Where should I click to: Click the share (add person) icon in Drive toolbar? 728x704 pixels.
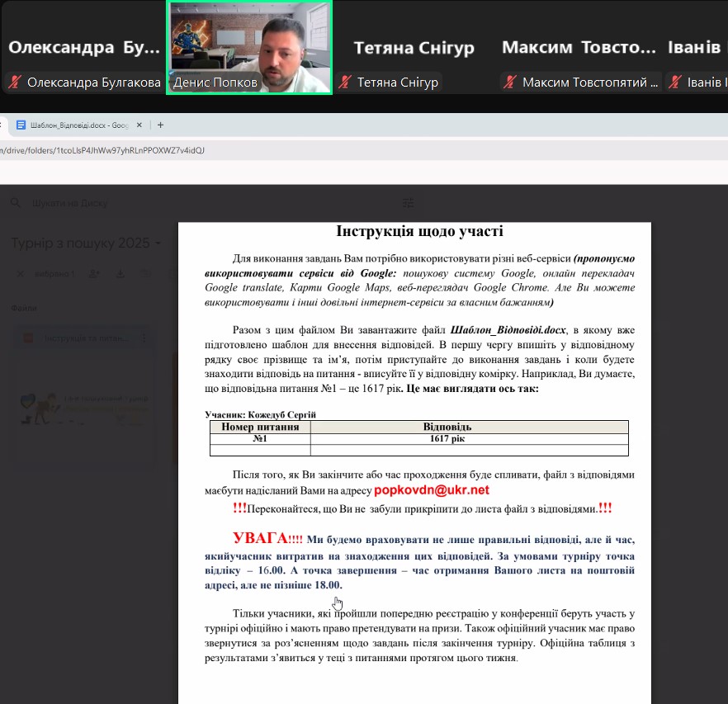tap(94, 274)
